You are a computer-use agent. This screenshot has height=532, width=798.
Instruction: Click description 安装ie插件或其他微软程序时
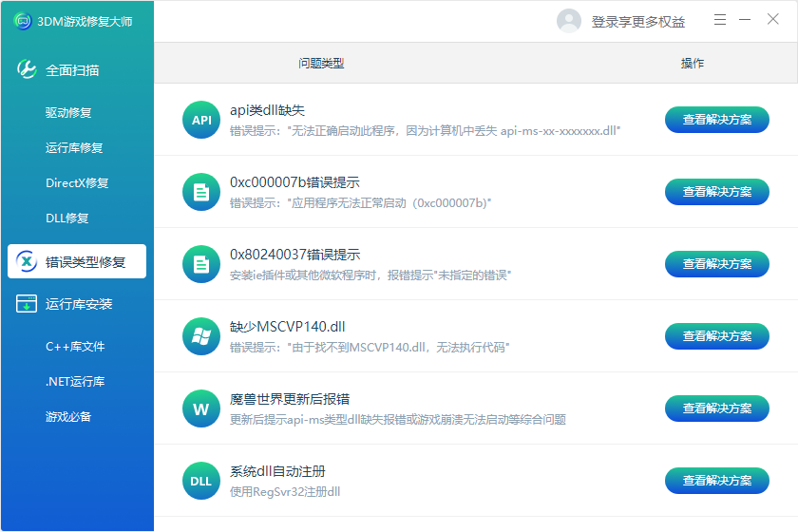point(370,275)
